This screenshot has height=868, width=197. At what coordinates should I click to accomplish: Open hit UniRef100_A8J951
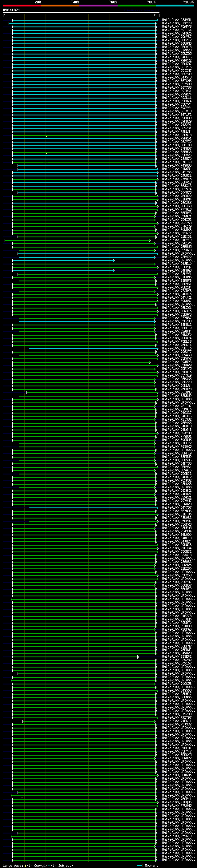pos(177,20)
